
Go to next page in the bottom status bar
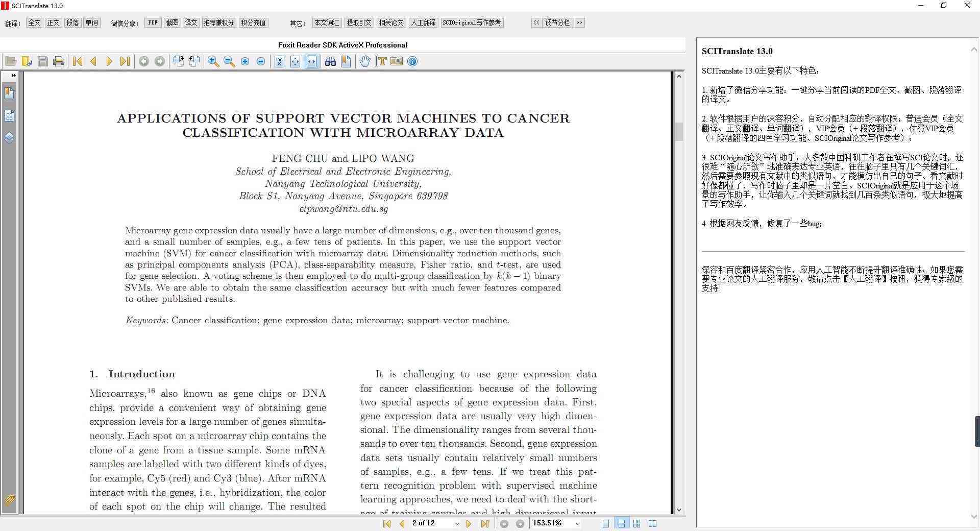point(469,523)
